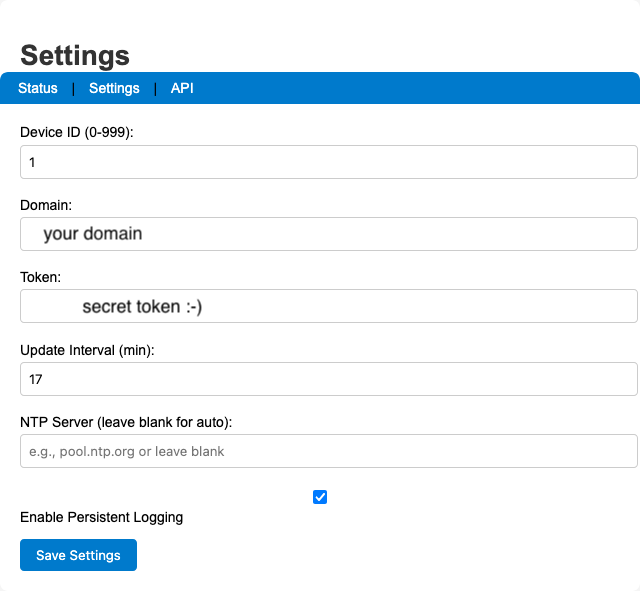The image size is (640, 591).
Task: Click the Settings page heading
Action: tap(75, 55)
